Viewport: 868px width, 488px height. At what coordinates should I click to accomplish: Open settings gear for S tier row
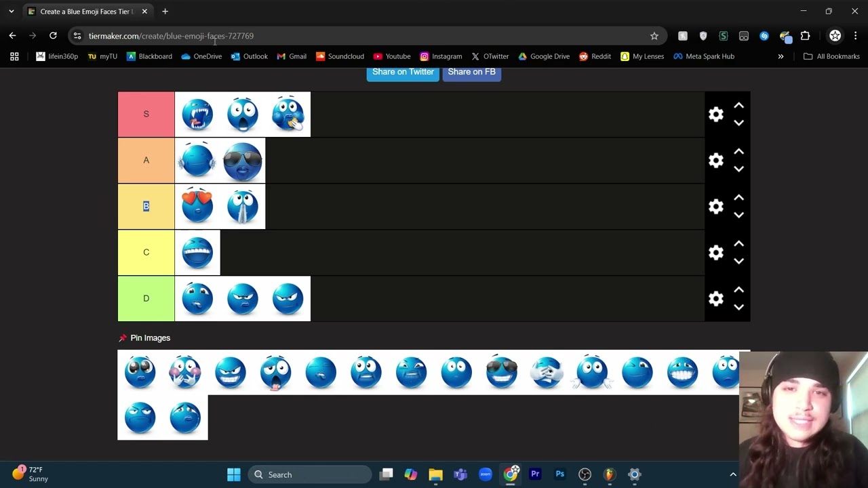(716, 115)
